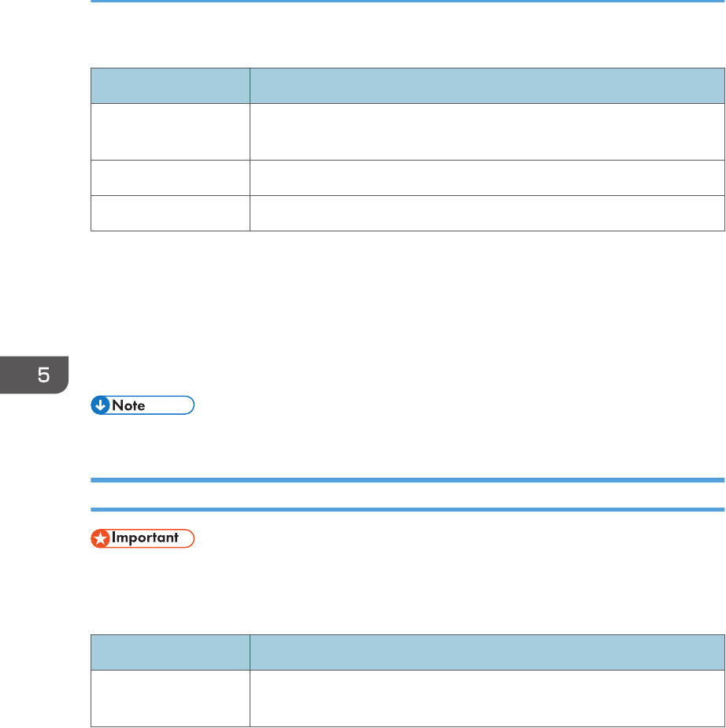Click the Note label text
Image resolution: width=726 pixels, height=728 pixels.
click(128, 406)
